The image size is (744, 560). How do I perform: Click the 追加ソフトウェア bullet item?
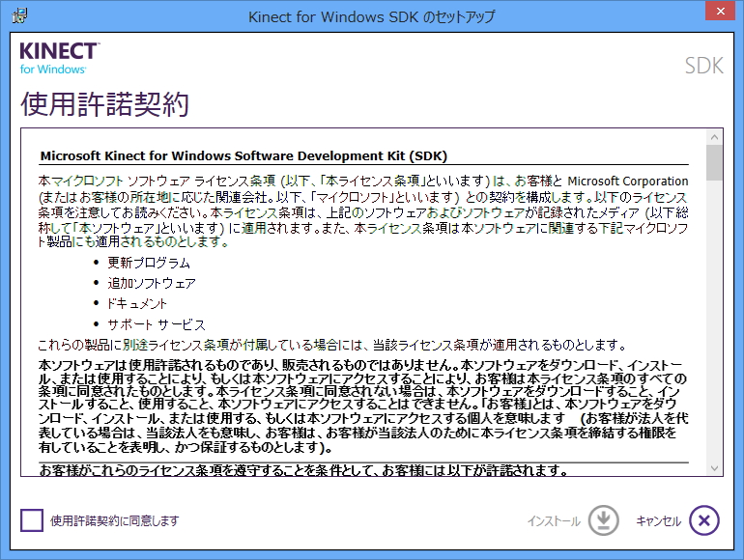152,283
